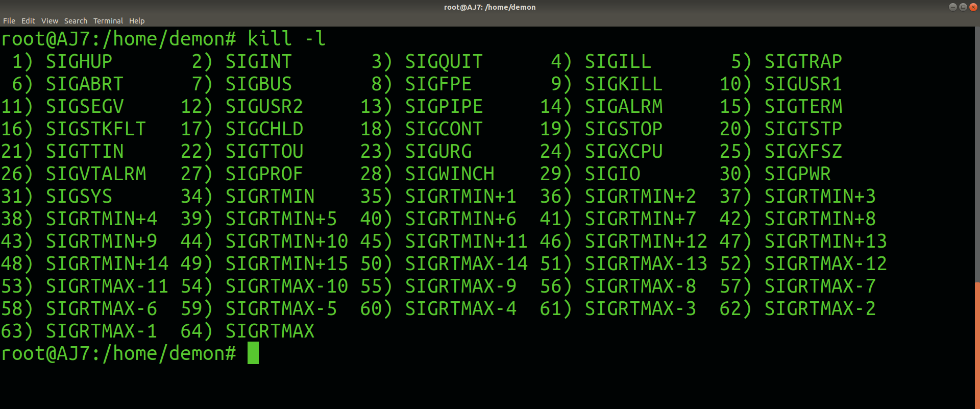Click the terminal vertical scrollbar thumb
Viewport: 980px width, 409px height.
[977, 345]
